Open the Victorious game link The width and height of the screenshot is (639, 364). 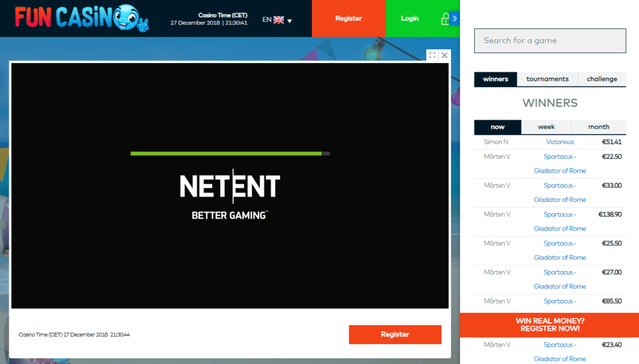(x=560, y=142)
